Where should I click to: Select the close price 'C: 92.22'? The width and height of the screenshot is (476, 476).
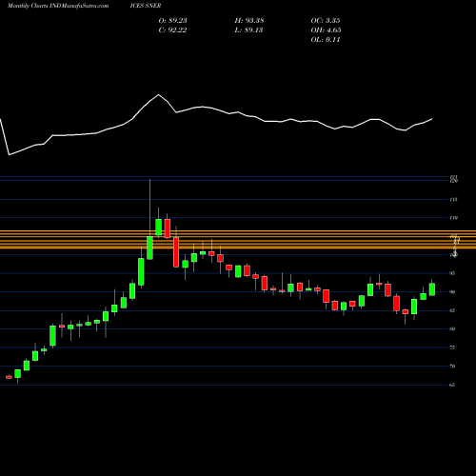(172, 30)
